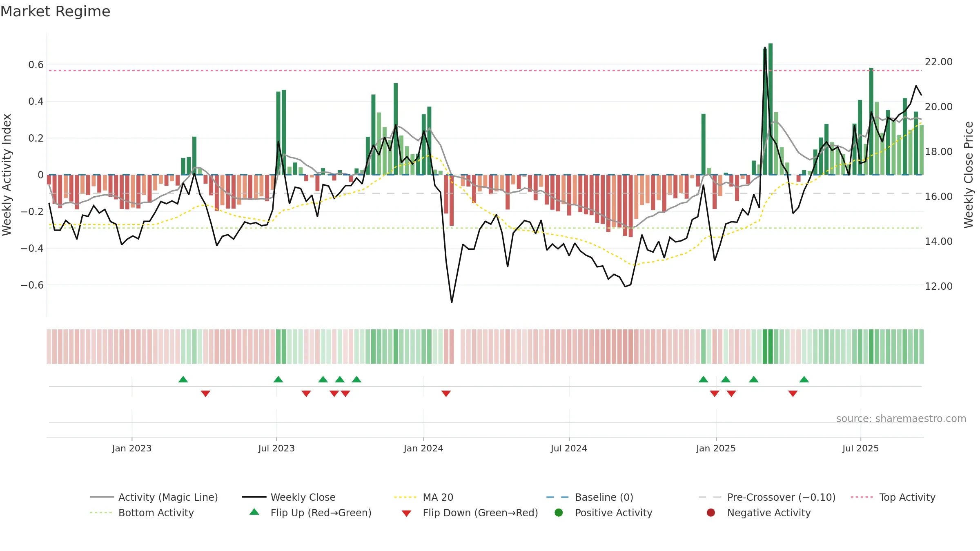This screenshot has height=551, width=980.
Task: Toggle the Bottom Activity legend entry
Action: [142, 513]
